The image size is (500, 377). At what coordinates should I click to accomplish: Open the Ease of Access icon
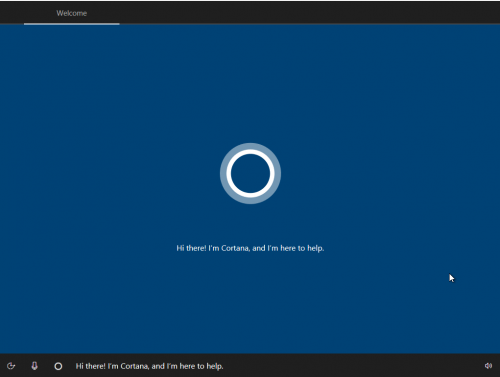pos(11,366)
